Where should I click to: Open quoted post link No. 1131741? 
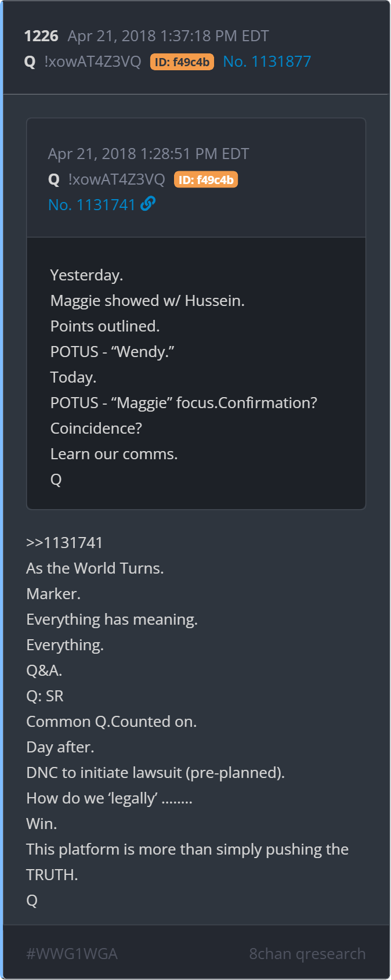coord(92,205)
